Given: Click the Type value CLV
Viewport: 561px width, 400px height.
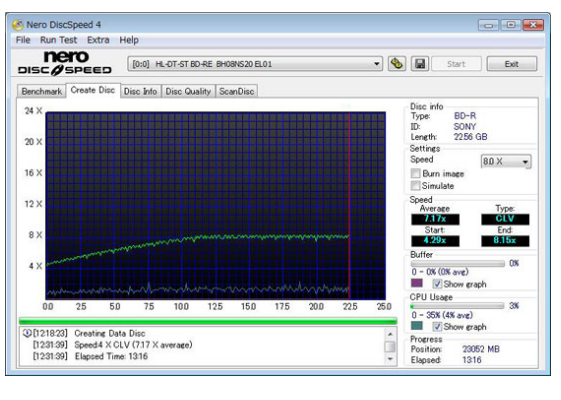Looking at the screenshot, I should coord(505,219).
